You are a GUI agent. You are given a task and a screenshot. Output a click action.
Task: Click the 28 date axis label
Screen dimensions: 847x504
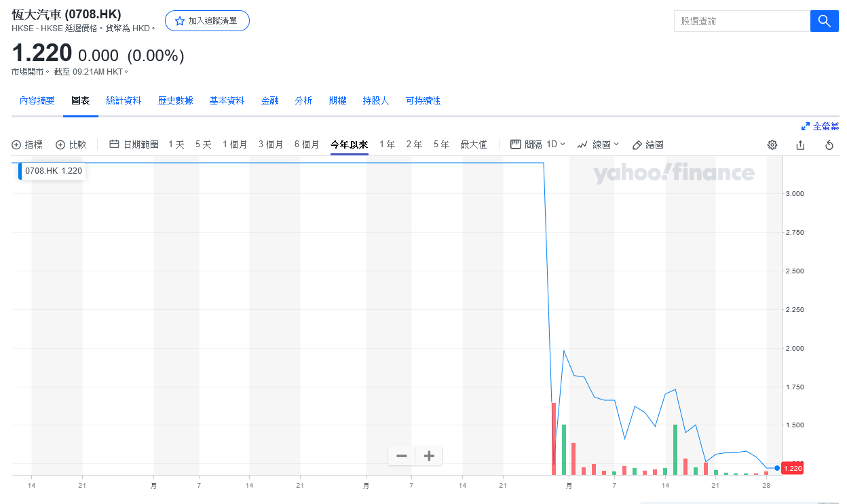766,486
